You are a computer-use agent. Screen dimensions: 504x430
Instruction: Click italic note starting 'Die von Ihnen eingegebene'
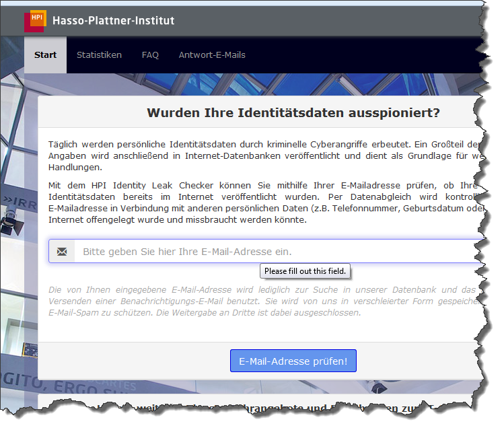pyautogui.click(x=266, y=301)
